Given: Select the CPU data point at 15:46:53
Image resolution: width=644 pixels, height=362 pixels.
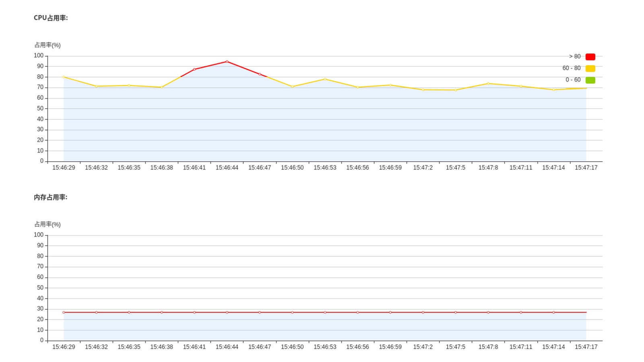Looking at the screenshot, I should tap(325, 79).
